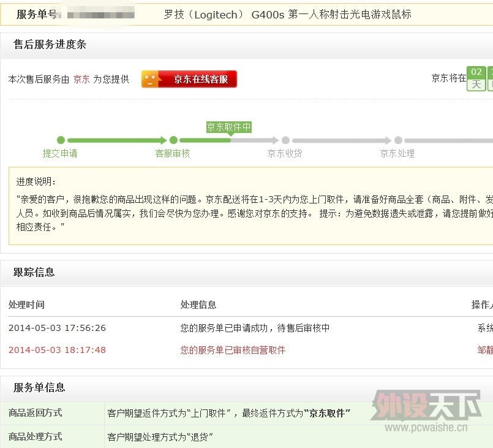
Task: Click timestamp 2014-05-03 17:56:26
Action: pyautogui.click(x=57, y=328)
